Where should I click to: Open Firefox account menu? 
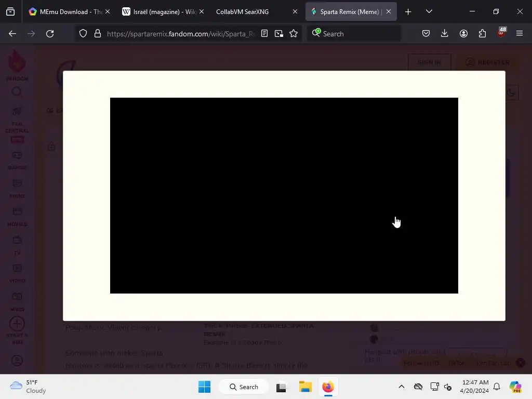(x=463, y=33)
